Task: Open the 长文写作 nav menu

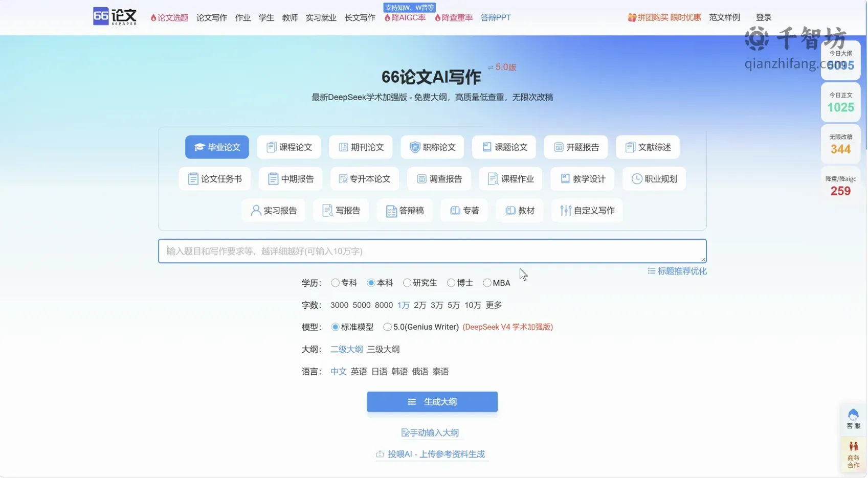Action: point(360,17)
